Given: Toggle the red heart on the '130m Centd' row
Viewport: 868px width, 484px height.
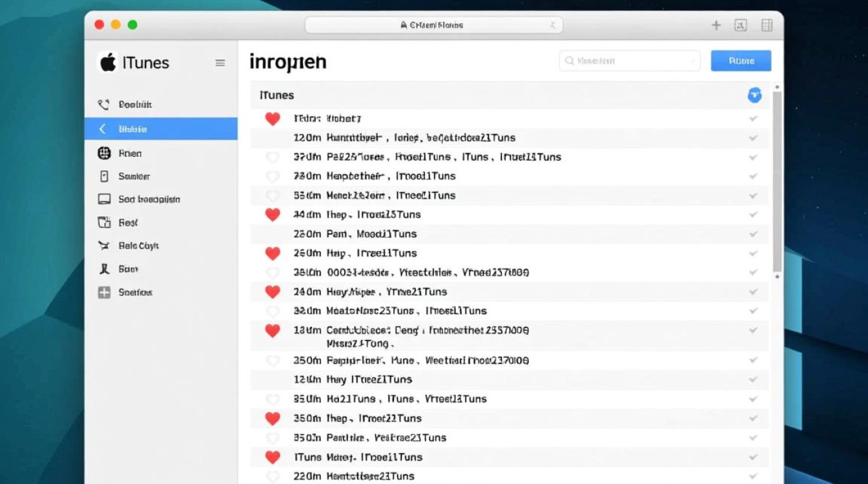Looking at the screenshot, I should (x=273, y=330).
